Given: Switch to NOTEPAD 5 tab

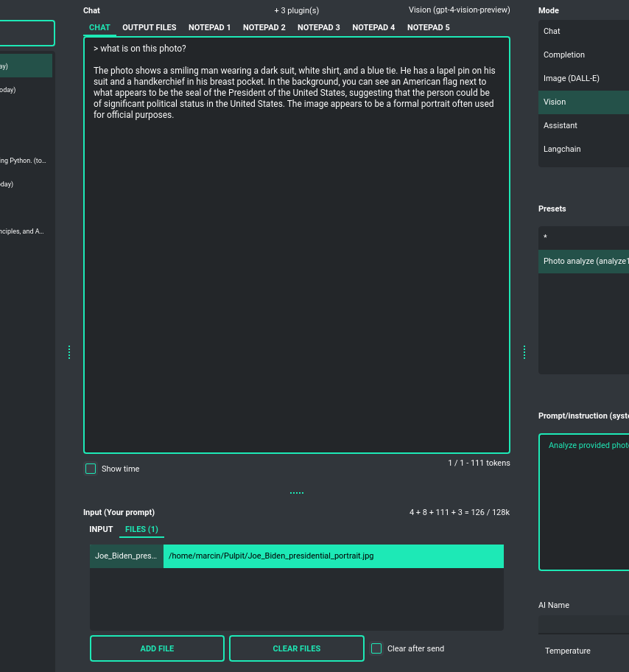Looking at the screenshot, I should tap(428, 27).
